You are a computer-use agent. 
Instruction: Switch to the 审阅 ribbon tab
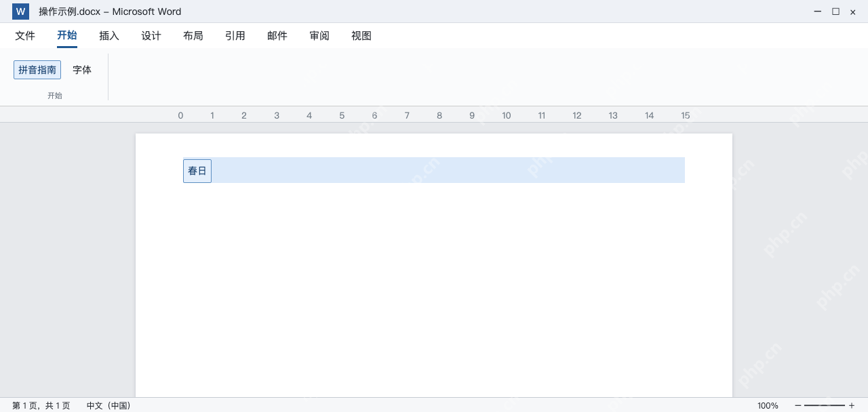[x=319, y=36]
